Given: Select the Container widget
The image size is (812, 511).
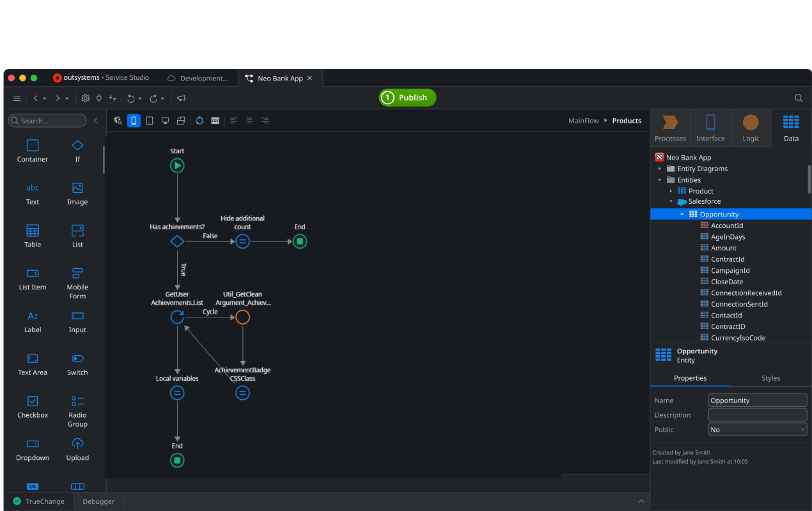Looking at the screenshot, I should point(33,151).
